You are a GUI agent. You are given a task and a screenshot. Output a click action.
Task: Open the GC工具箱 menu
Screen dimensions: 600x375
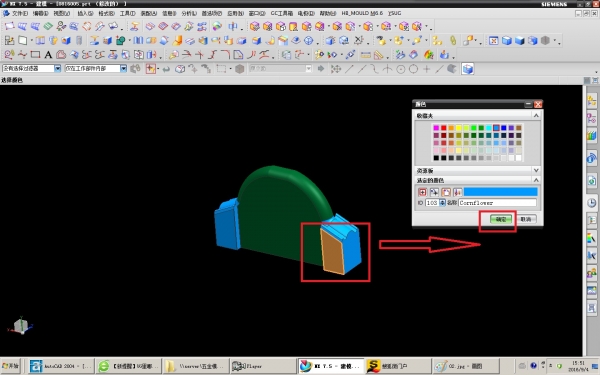pyautogui.click(x=282, y=13)
